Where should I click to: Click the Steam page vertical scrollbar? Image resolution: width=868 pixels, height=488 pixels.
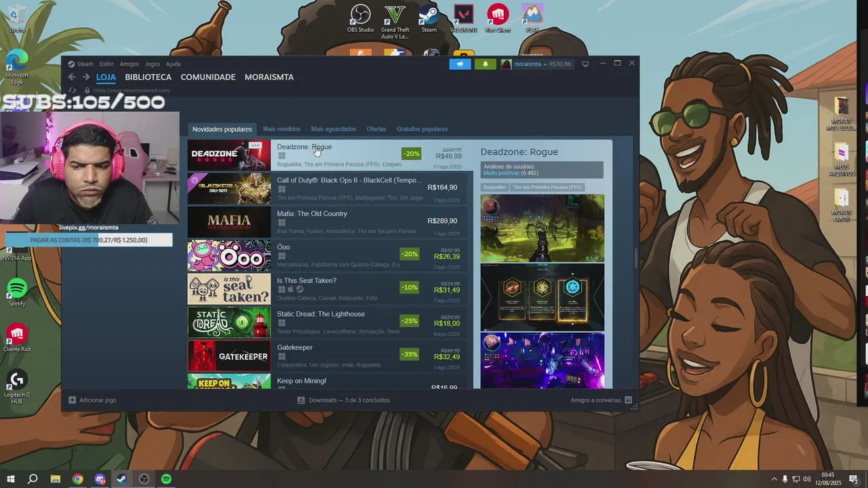tap(635, 258)
